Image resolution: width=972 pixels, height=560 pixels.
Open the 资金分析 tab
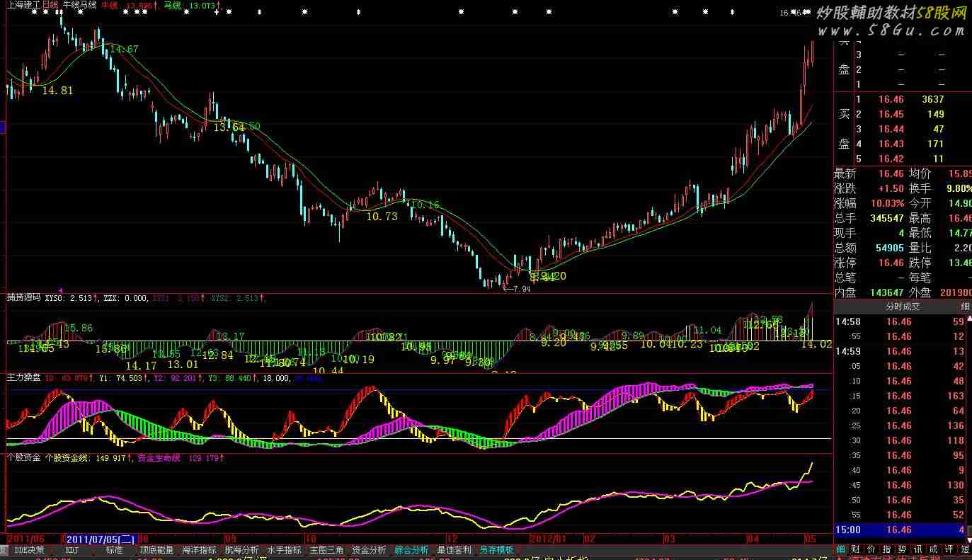coord(369,549)
